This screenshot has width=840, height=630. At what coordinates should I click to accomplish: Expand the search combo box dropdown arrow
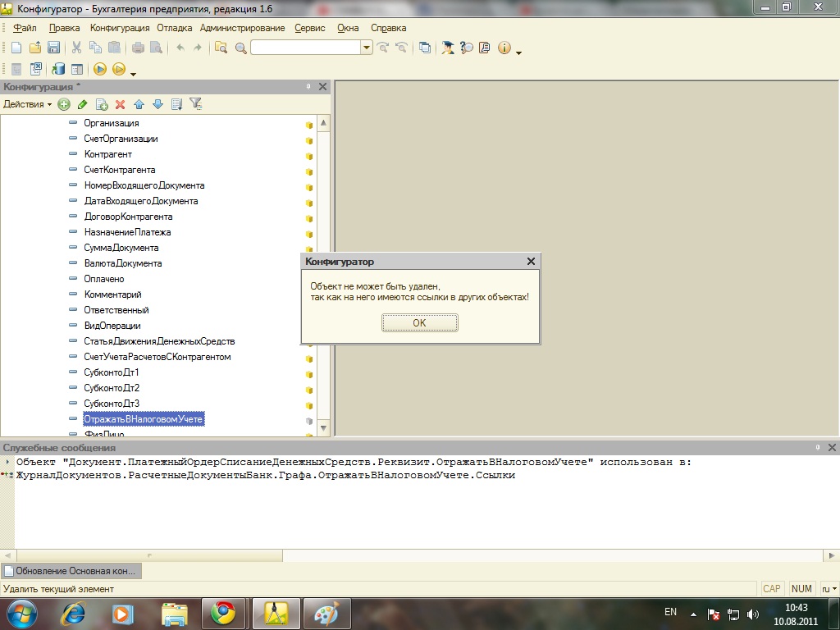coord(367,48)
